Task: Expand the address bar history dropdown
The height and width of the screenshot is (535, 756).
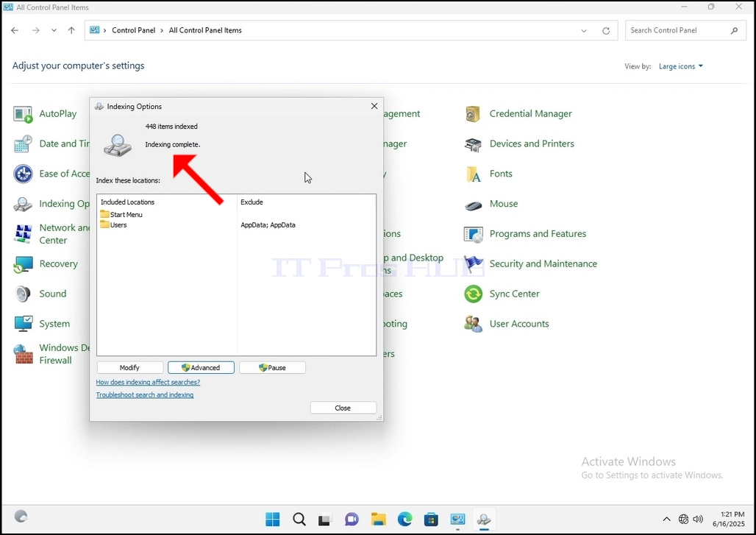Action: (x=584, y=30)
